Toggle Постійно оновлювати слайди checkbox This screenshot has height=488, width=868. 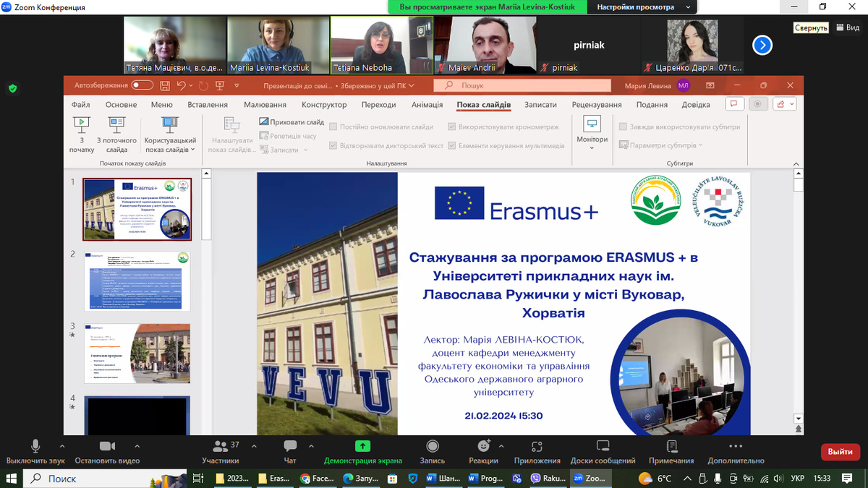point(333,127)
